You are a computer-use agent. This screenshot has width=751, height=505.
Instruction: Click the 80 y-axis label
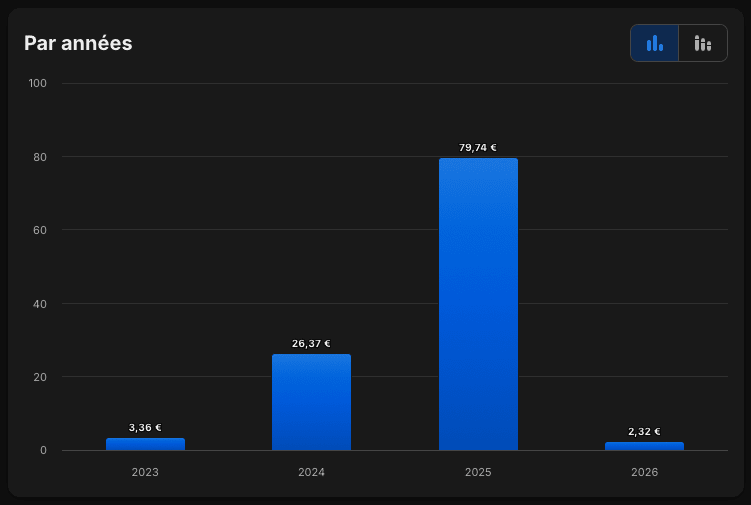(40, 157)
